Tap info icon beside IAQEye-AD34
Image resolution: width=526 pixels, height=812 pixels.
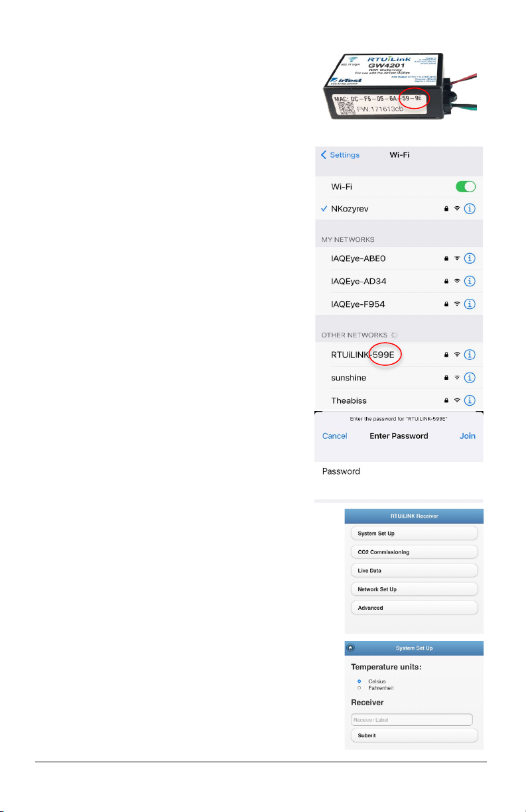[x=470, y=281]
